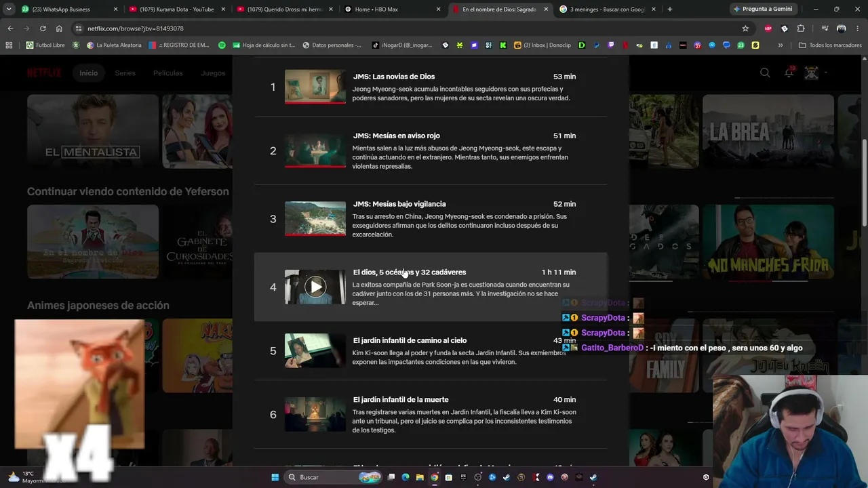Open Futbol Libre bookmark
This screenshot has height=488, width=868.
coord(47,45)
